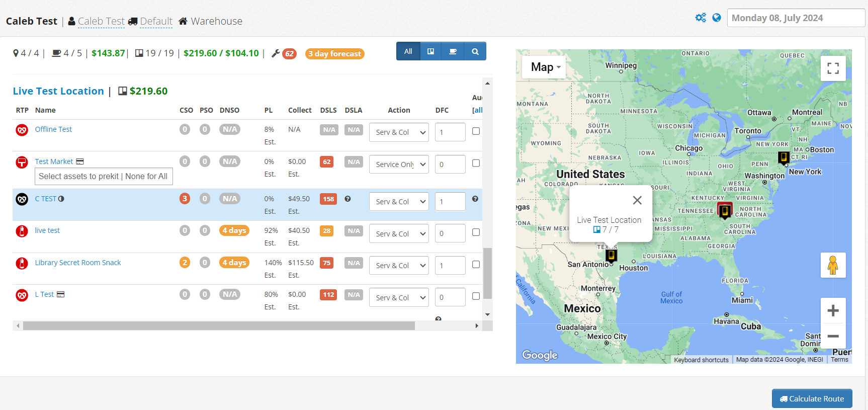Click the card icon beside L Test
868x410 pixels.
coord(61,294)
